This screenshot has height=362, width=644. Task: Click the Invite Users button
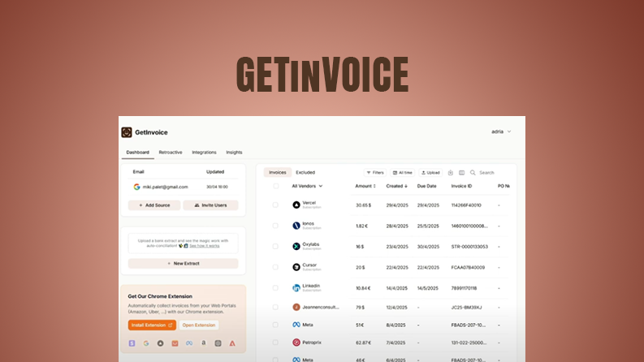point(210,205)
